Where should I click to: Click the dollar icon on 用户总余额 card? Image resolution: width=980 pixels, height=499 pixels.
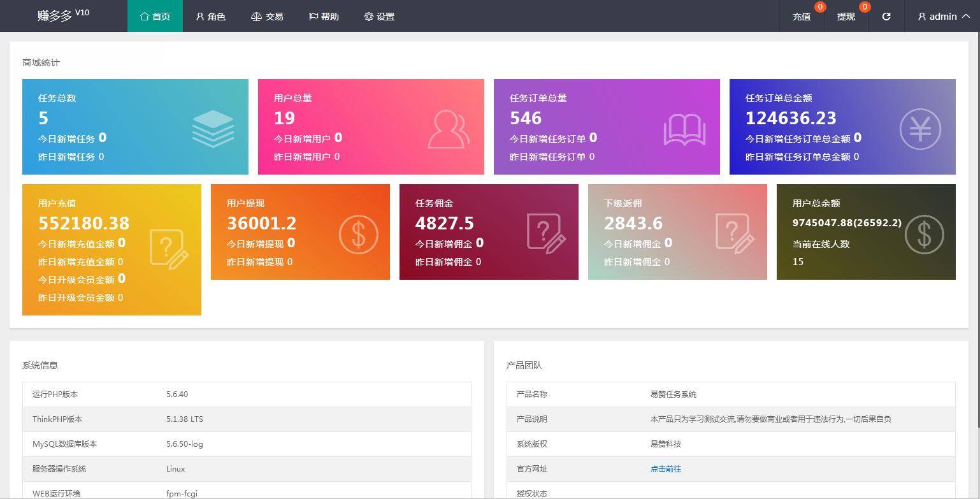924,235
